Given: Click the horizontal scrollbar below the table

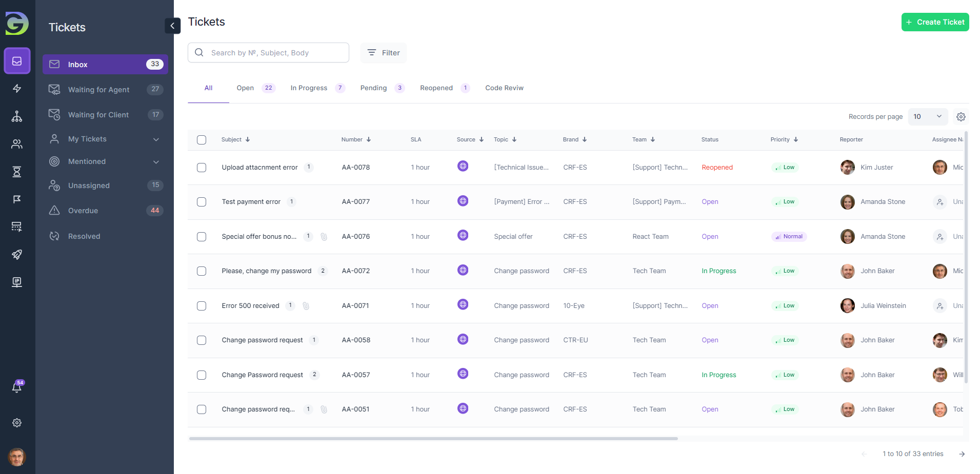Looking at the screenshot, I should tap(433, 439).
